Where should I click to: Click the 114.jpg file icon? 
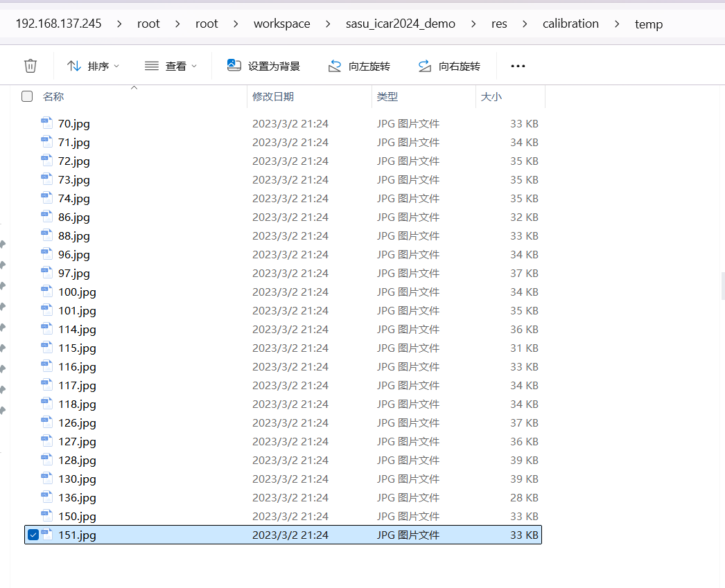click(x=46, y=328)
